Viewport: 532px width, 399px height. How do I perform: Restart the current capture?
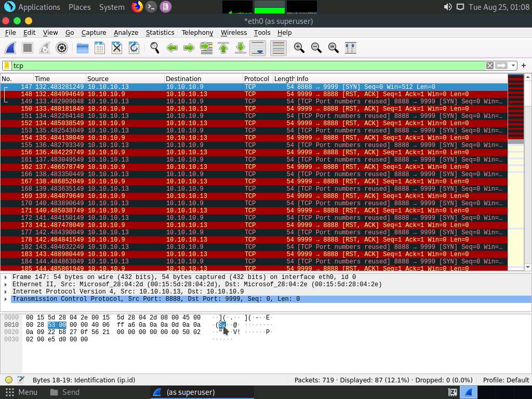tap(45, 48)
